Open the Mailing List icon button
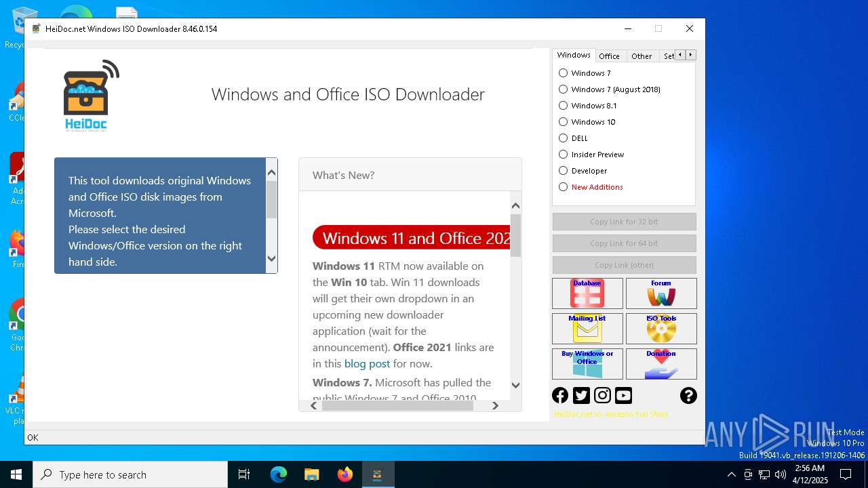 point(587,329)
